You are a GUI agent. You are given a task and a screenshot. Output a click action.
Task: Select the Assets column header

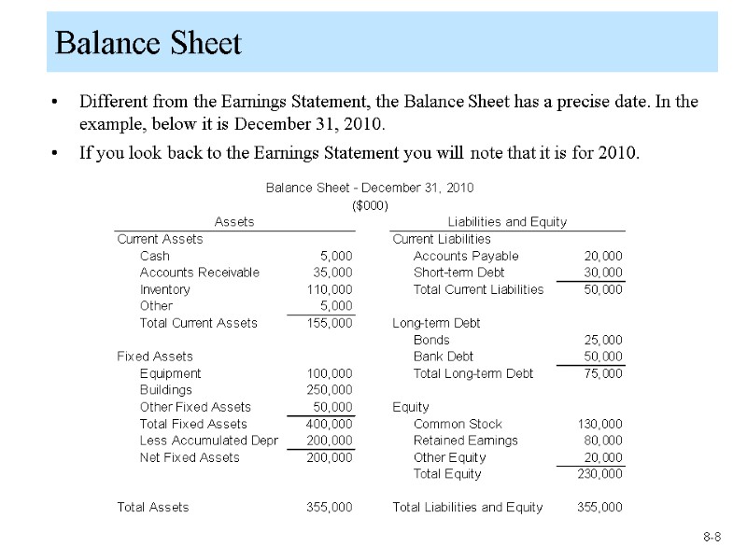pyautogui.click(x=234, y=221)
